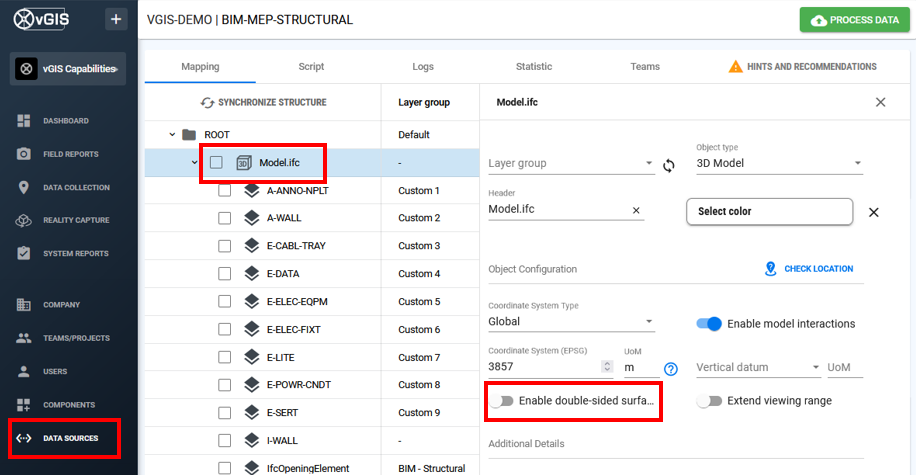
Task: Switch to the Teams tab
Action: [645, 67]
